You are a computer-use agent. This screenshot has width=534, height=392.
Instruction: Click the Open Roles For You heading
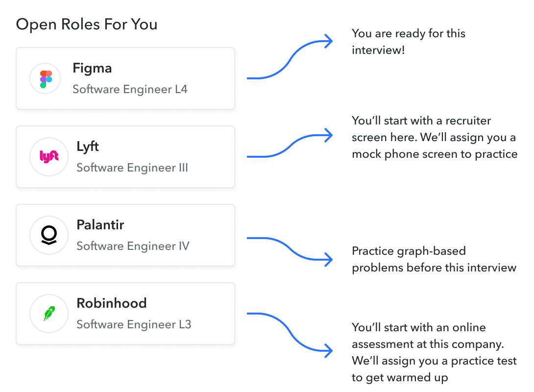coord(87,24)
